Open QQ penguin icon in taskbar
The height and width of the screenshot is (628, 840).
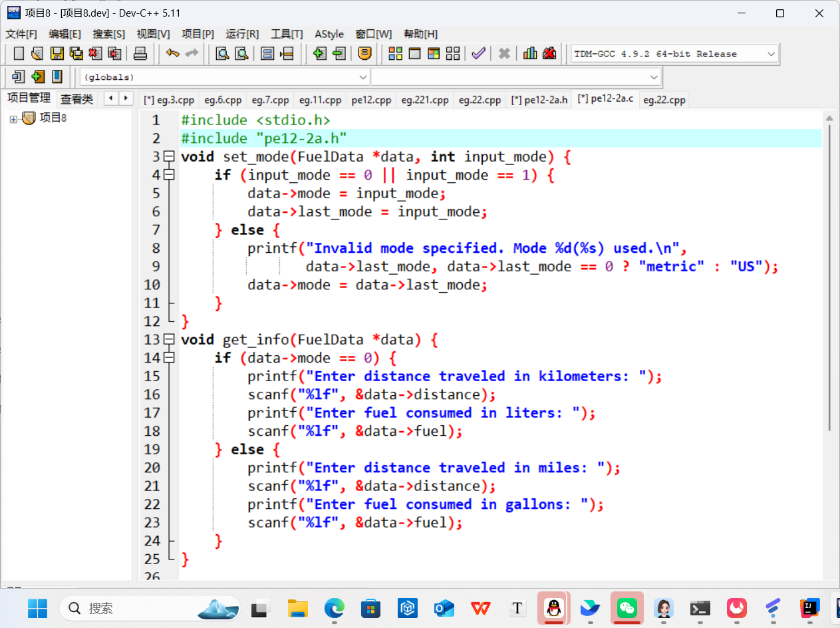click(553, 608)
